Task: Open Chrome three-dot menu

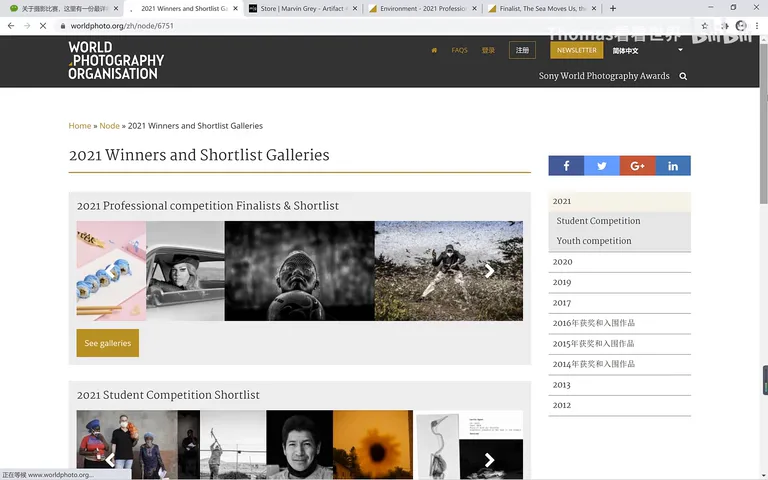Action: point(757,25)
